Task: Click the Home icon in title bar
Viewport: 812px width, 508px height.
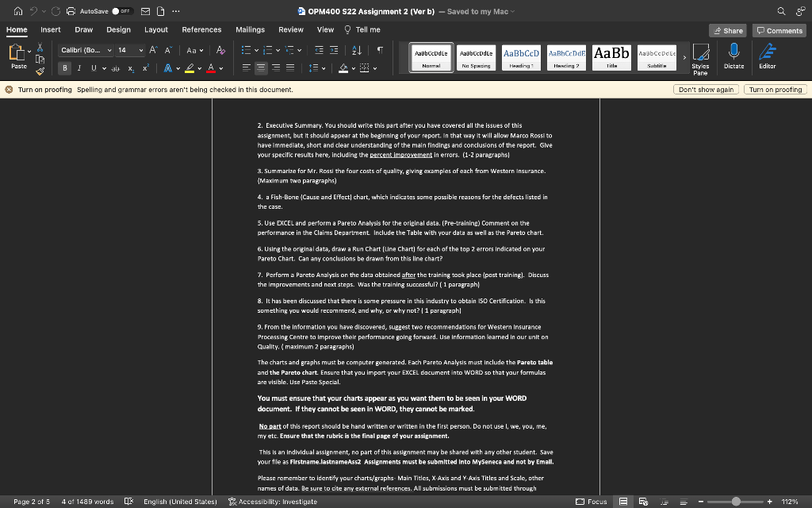Action: [18, 11]
